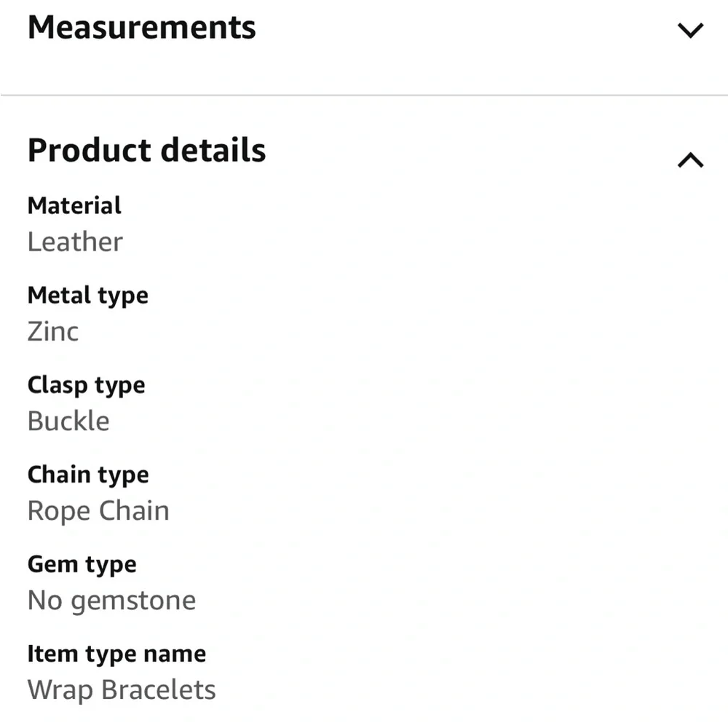
Task: Tap blank space beside Rope Chain
Action: (x=441, y=511)
